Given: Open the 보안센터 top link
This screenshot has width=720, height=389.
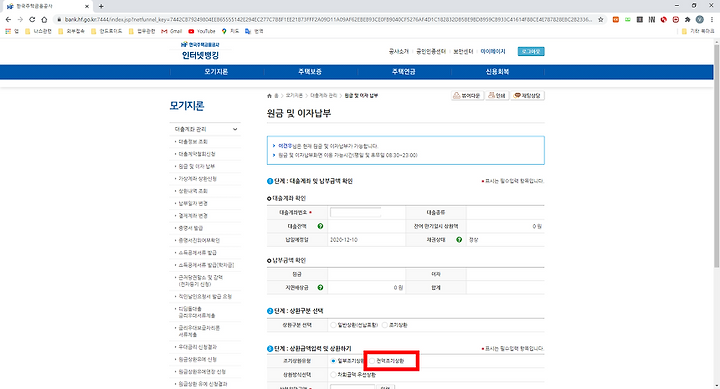Looking at the screenshot, I should click(x=463, y=51).
